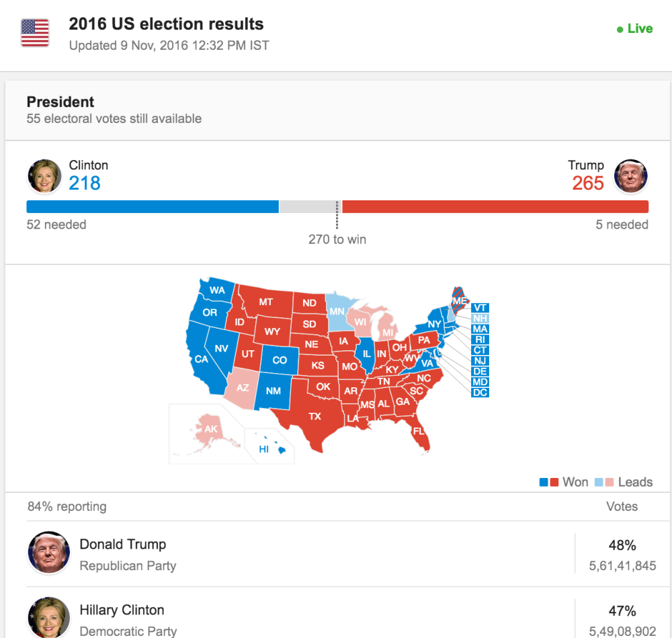Viewport: 672px width, 638px height.
Task: Click the Hillary Clinton candidate name link
Action: (x=122, y=610)
